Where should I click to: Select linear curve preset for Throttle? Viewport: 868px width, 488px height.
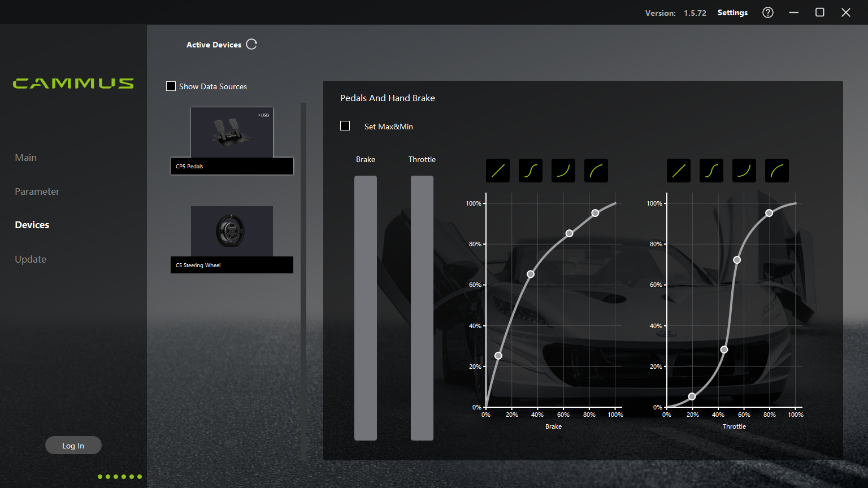(x=679, y=171)
